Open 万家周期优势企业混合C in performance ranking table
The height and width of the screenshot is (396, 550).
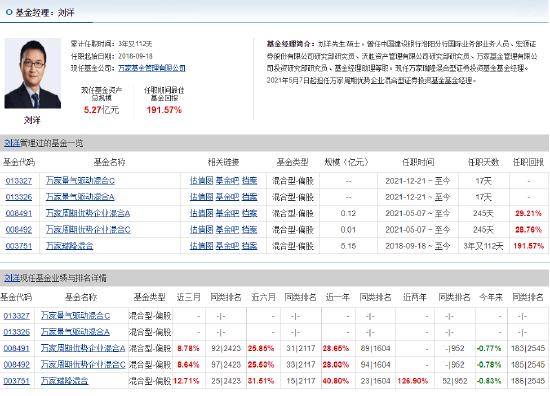pyautogui.click(x=83, y=365)
